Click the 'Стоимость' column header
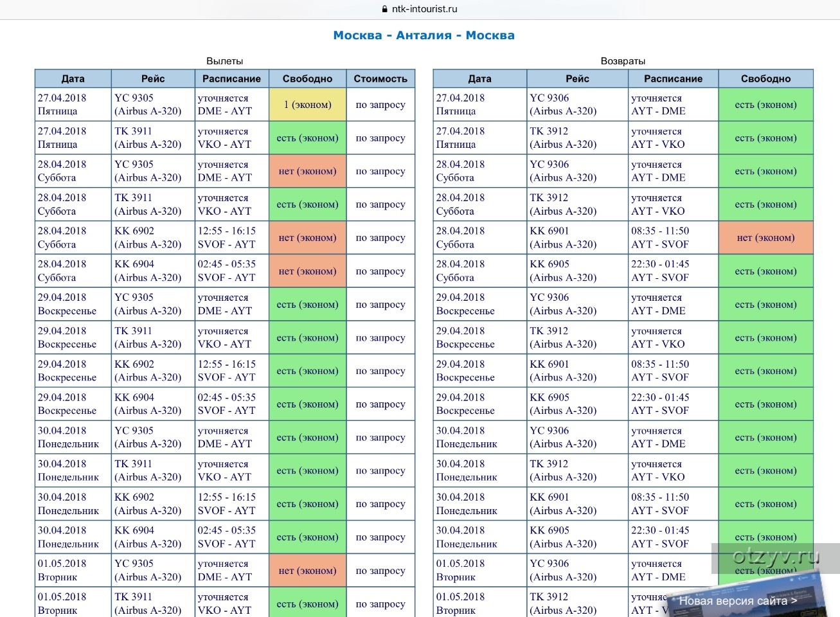The height and width of the screenshot is (617, 840). [x=380, y=78]
